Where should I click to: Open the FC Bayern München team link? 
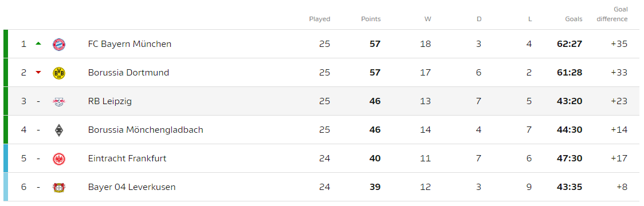point(130,44)
